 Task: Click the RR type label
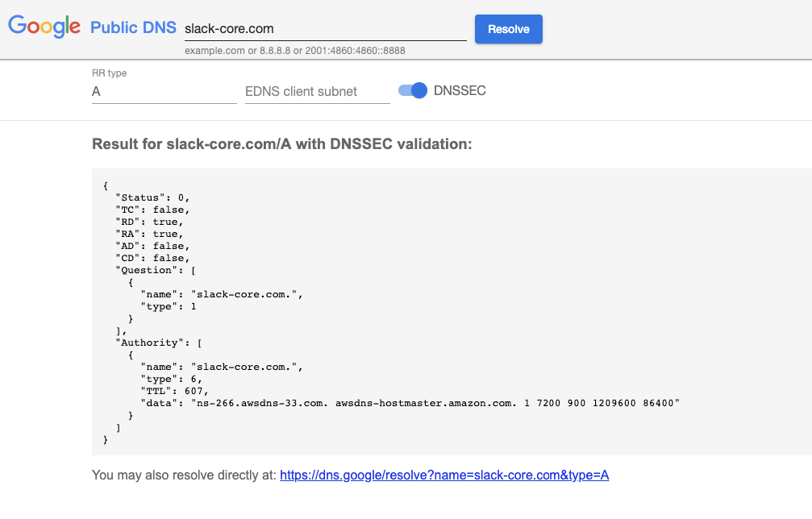point(110,73)
